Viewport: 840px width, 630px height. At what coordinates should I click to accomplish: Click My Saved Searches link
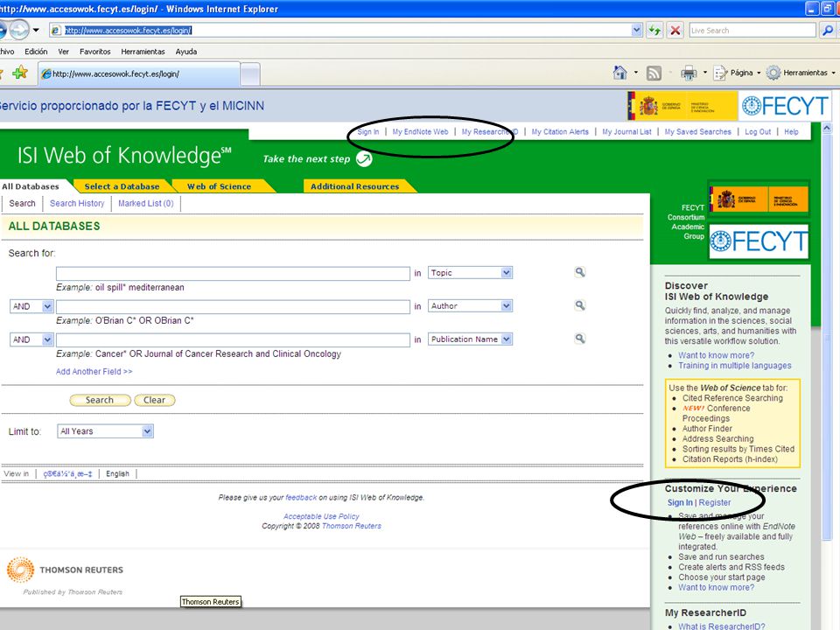tap(697, 132)
